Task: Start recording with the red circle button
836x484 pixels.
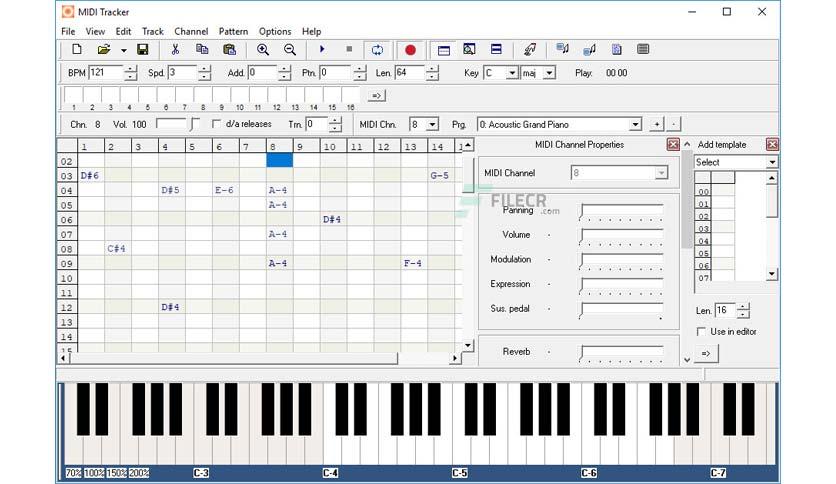Action: (410, 50)
